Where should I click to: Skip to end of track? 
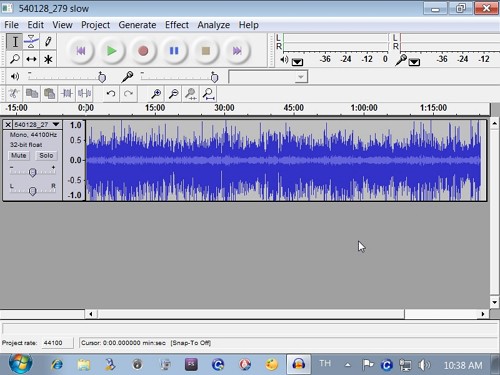pos(237,51)
